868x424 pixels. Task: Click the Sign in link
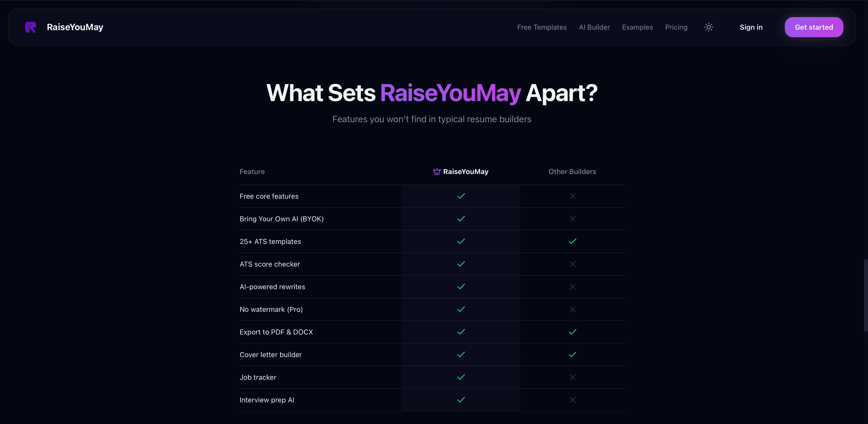click(x=751, y=27)
